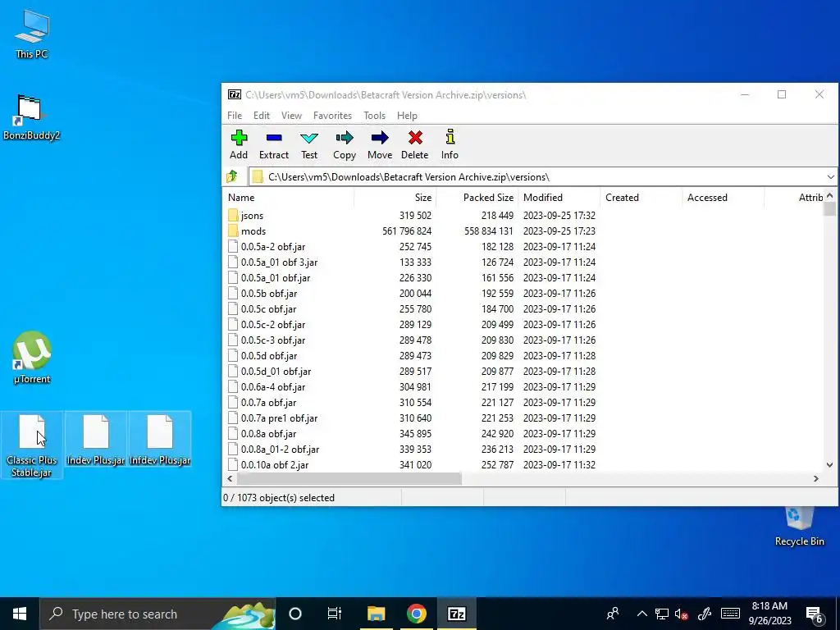This screenshot has width=840, height=630.
Task: Click the horizontal scrollbar left arrow
Action: 230,478
